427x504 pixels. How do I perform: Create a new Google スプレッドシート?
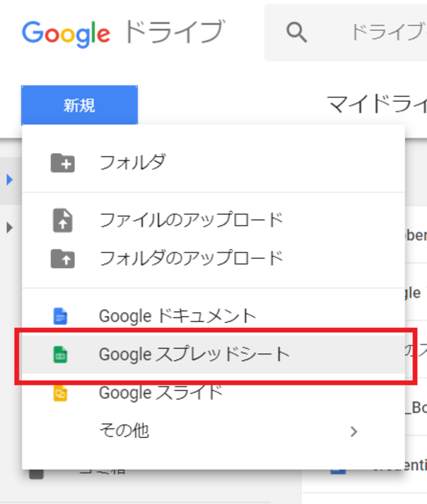pos(194,354)
